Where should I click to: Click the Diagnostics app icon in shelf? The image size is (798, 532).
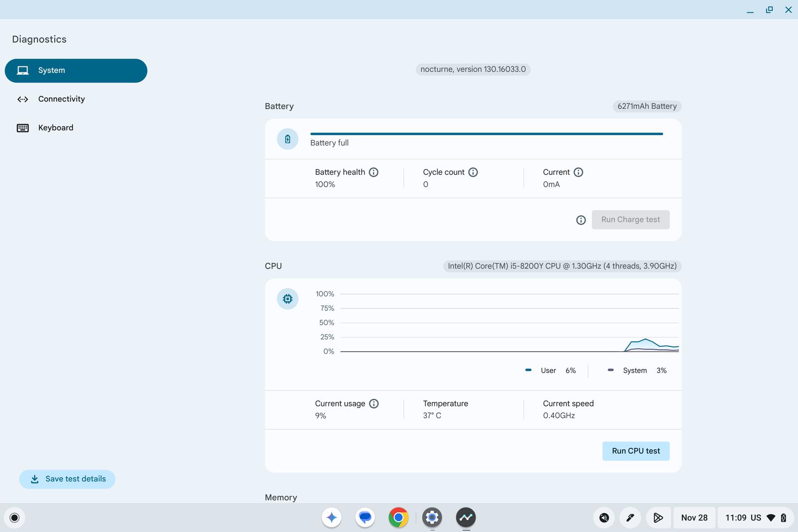[x=465, y=518]
